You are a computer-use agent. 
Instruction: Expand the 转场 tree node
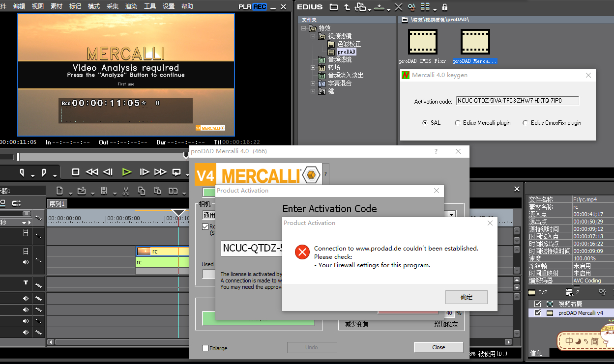tap(313, 67)
